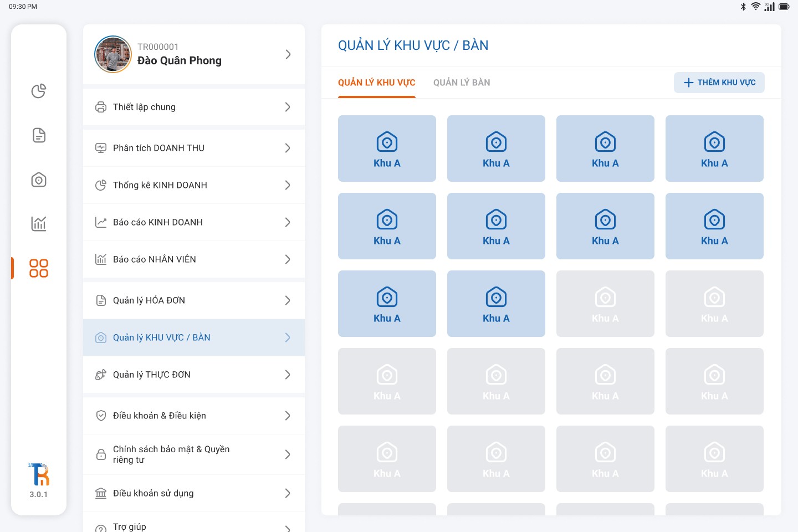This screenshot has width=798, height=532.
Task: Click the 09:30 PM clock
Action: click(23, 7)
